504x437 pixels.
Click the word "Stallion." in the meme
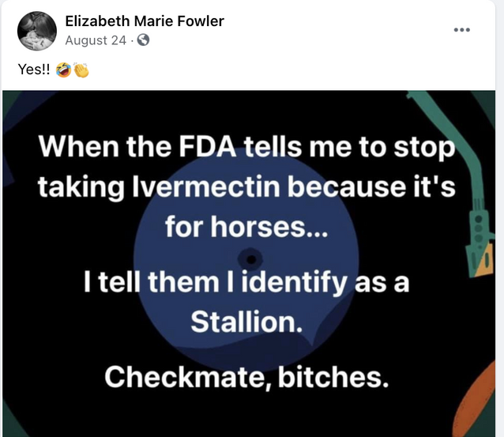click(x=246, y=322)
